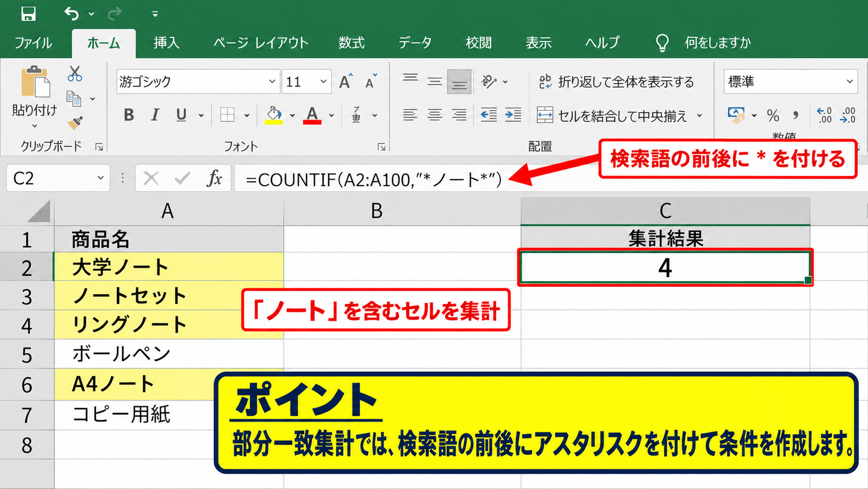Click the Name Box showing C2
This screenshot has height=489, width=868.
[x=58, y=178]
